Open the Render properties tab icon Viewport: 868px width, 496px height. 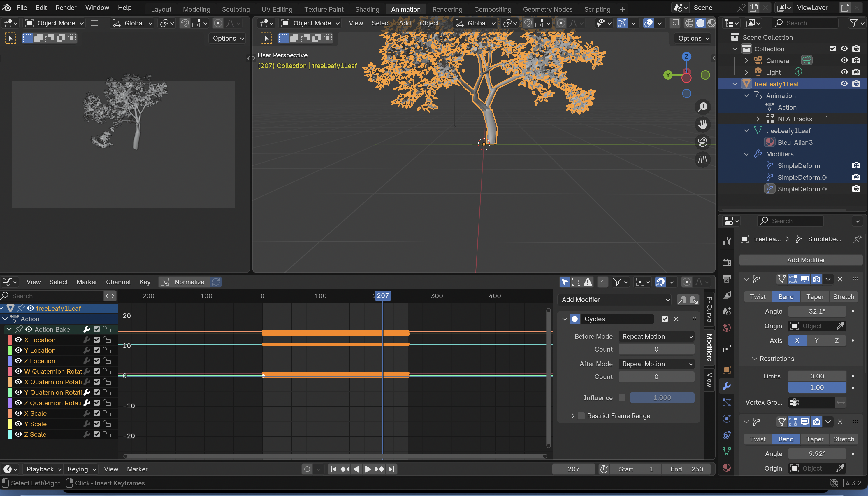click(726, 262)
